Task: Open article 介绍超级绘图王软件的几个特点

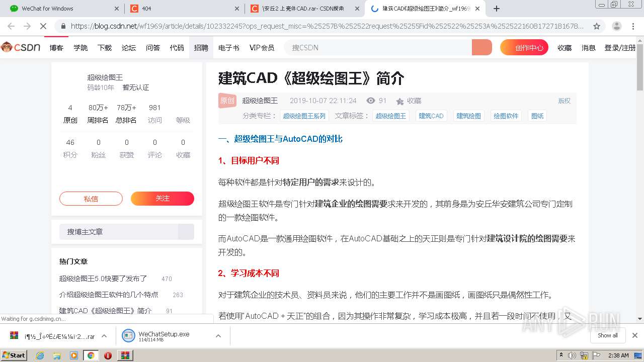Action: (x=109, y=295)
